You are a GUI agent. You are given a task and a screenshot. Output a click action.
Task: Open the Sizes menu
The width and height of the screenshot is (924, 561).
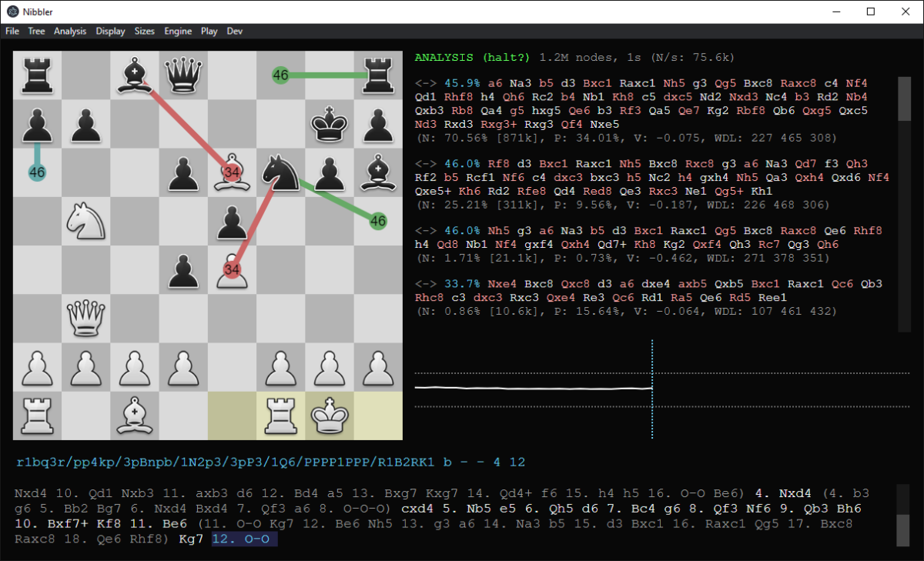[145, 32]
